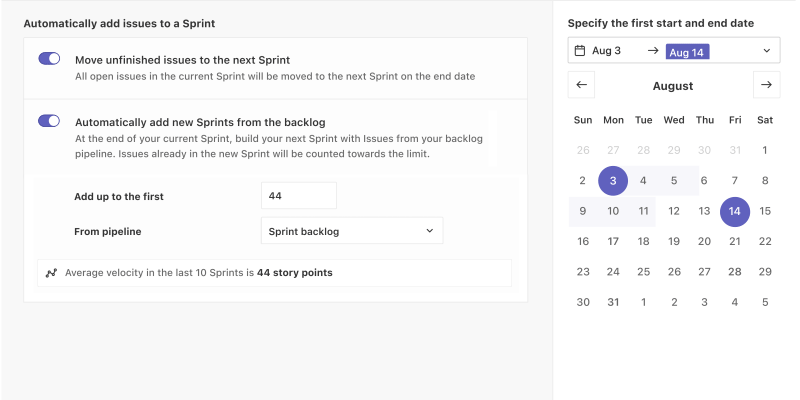The width and height of the screenshot is (800, 400).
Task: Select the Aug 14 end date field
Action: point(687,51)
